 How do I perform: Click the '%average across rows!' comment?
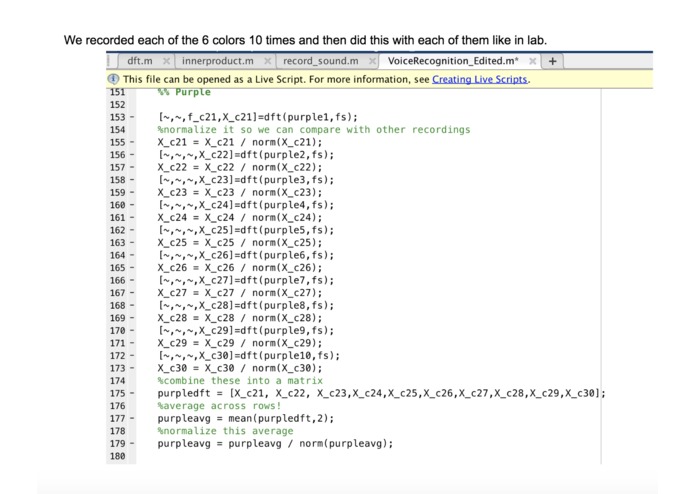pyautogui.click(x=219, y=406)
